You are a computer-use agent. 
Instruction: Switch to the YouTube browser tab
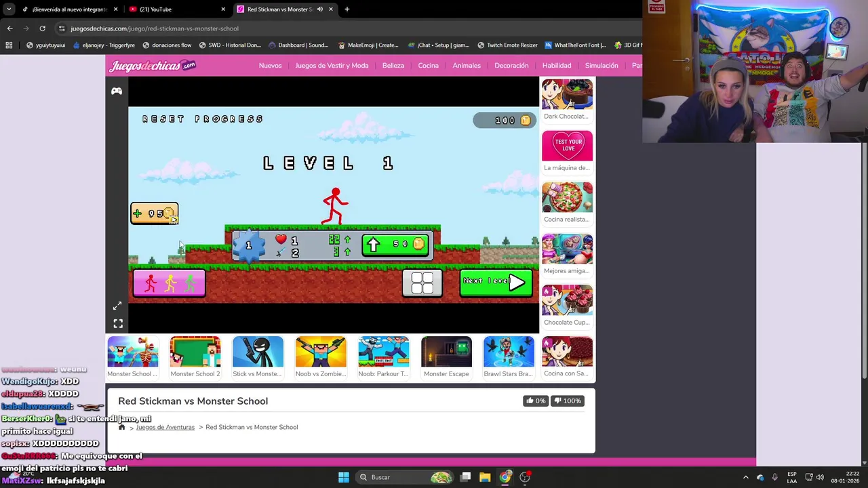point(178,9)
